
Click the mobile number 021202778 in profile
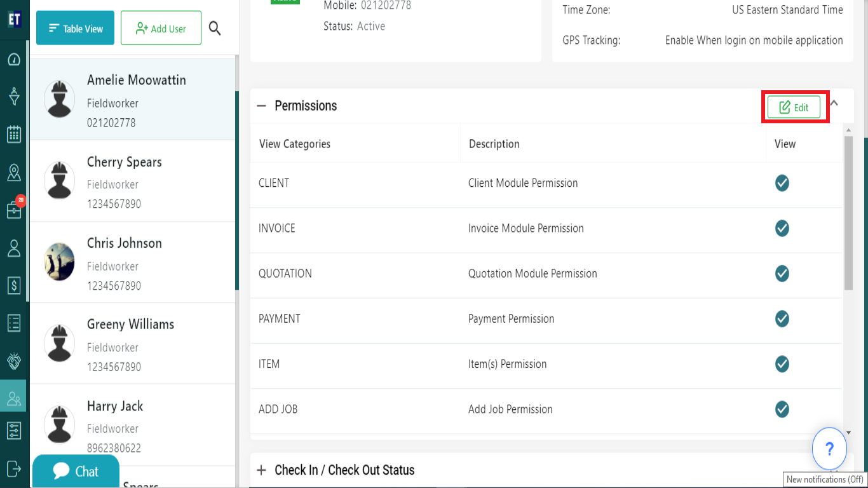click(x=386, y=6)
